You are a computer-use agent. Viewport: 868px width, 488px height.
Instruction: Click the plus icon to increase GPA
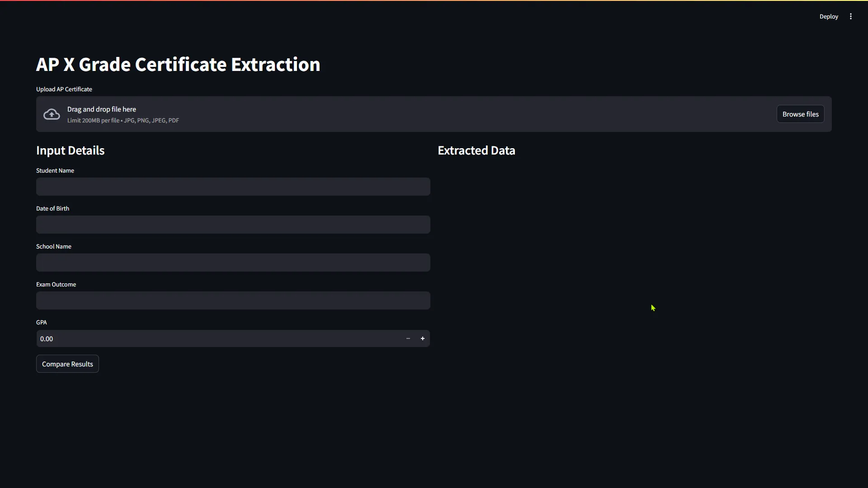click(423, 338)
